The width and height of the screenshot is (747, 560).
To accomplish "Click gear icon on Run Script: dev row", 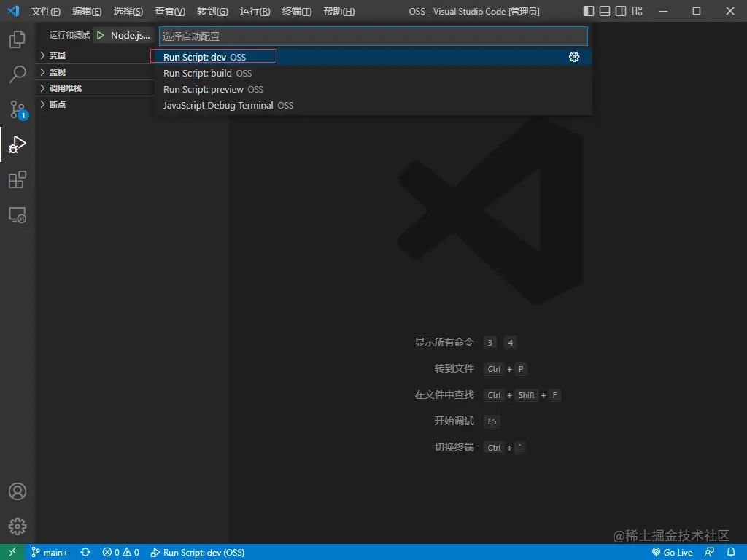I will click(x=574, y=57).
